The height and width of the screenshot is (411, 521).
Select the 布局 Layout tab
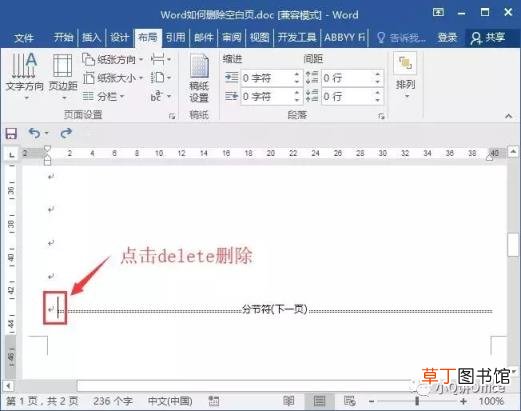click(148, 37)
